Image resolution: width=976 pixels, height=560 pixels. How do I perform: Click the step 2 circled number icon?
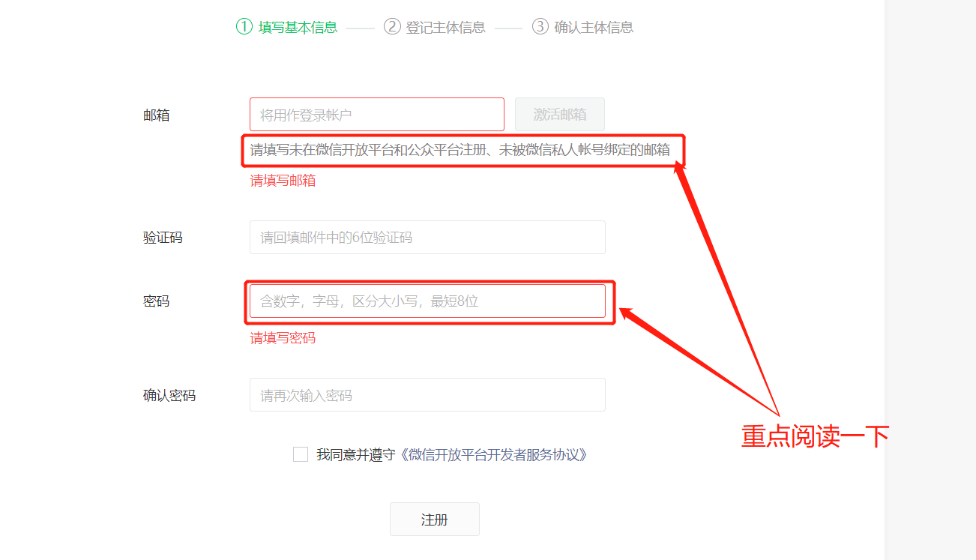point(392,27)
